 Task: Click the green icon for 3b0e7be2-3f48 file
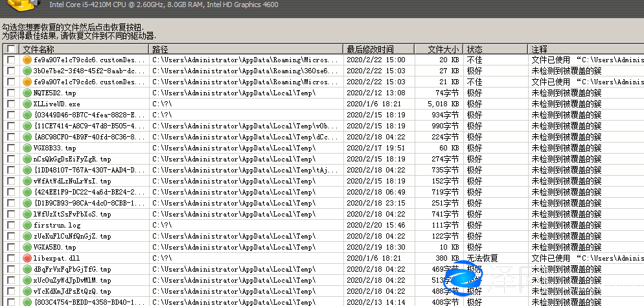pyautogui.click(x=27, y=71)
